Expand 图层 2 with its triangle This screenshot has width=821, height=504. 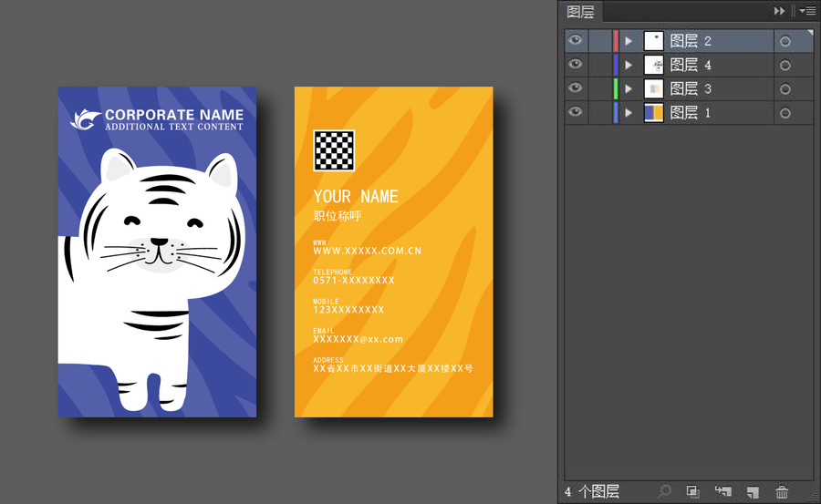[629, 41]
